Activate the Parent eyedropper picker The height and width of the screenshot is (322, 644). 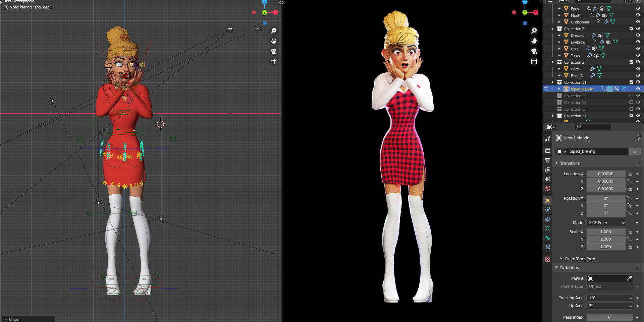click(x=630, y=278)
